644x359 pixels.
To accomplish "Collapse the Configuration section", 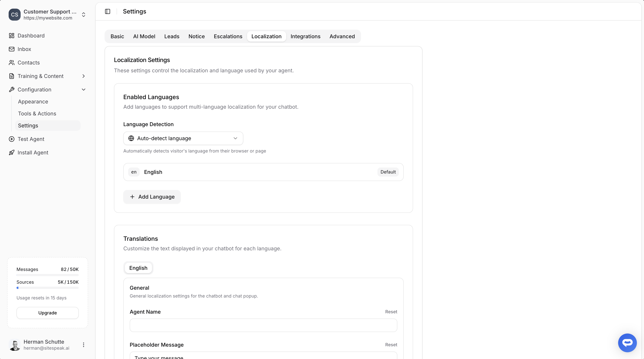I will point(84,90).
